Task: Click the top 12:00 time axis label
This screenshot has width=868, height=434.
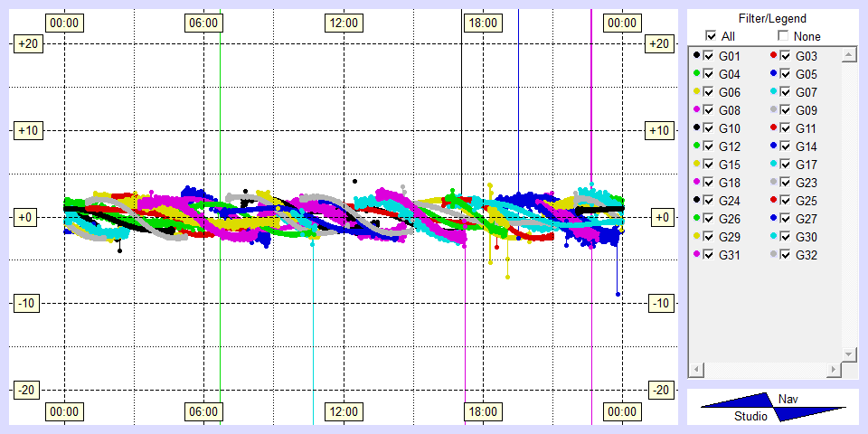Action: tap(343, 23)
